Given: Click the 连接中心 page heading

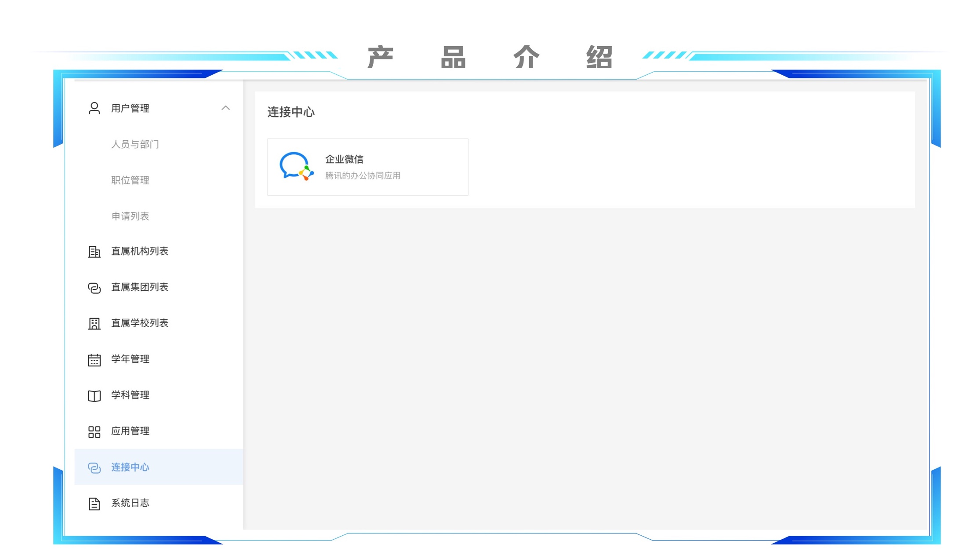Looking at the screenshot, I should (x=291, y=113).
